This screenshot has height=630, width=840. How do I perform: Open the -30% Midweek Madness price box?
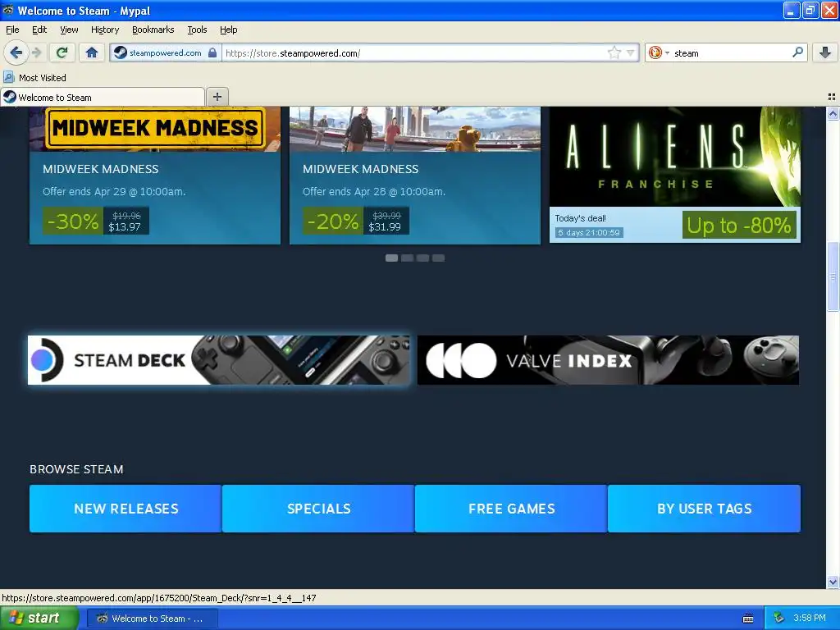pos(96,221)
